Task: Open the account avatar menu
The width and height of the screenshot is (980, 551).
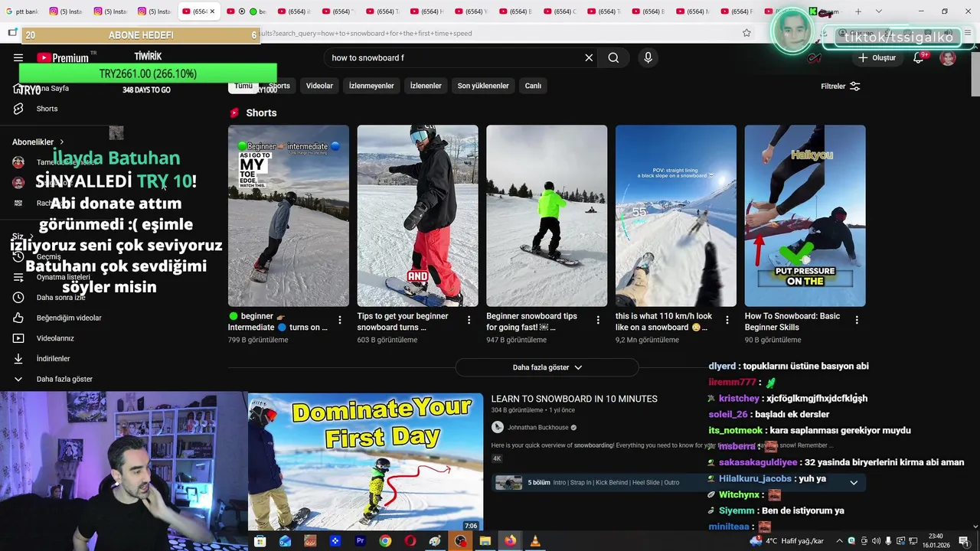Action: 948,57
